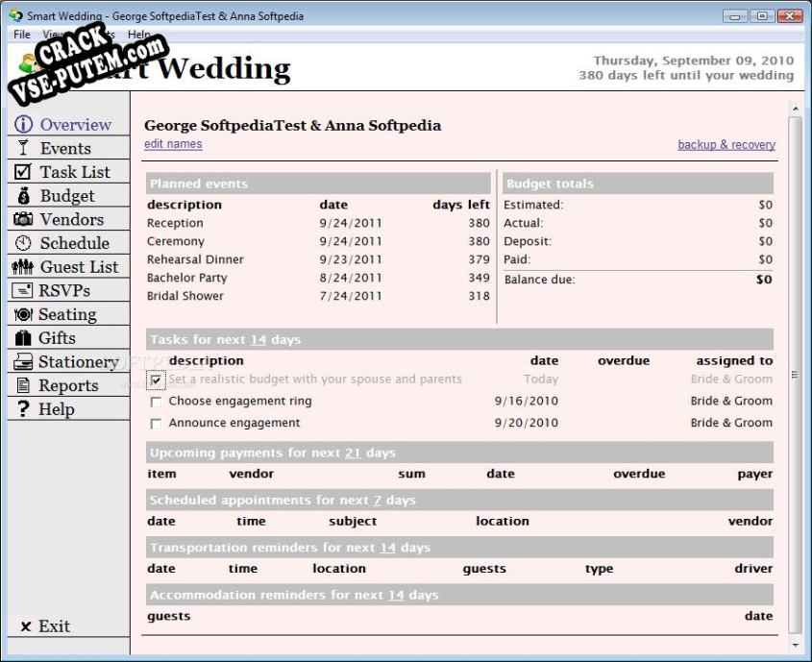Change the 14 days value for Accommodation reminders

[396, 596]
